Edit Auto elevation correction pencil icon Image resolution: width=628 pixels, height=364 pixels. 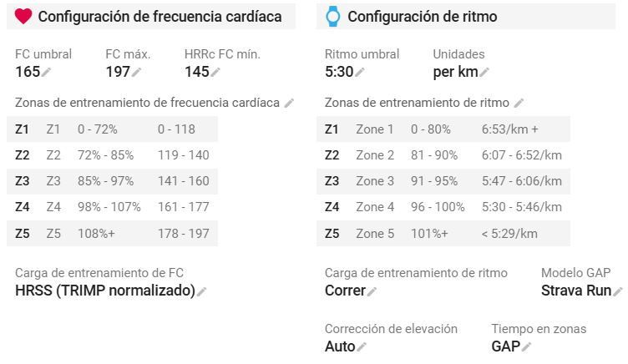362,346
